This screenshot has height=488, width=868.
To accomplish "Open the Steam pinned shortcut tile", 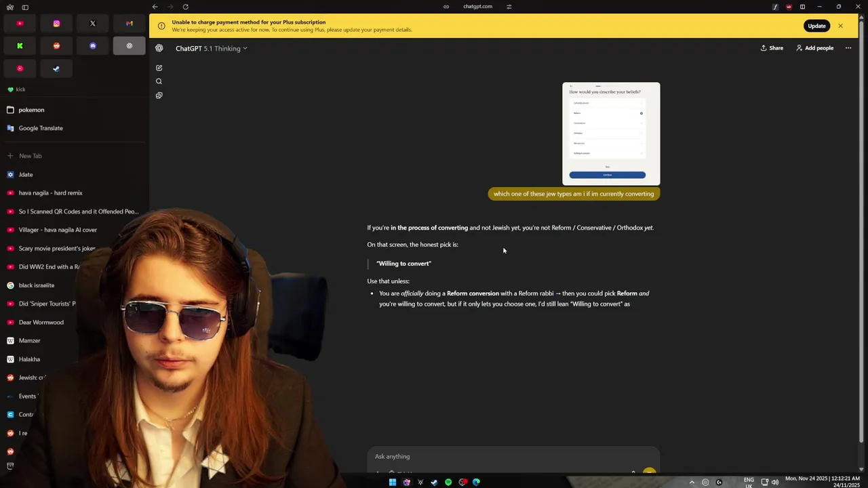I will coord(56,68).
